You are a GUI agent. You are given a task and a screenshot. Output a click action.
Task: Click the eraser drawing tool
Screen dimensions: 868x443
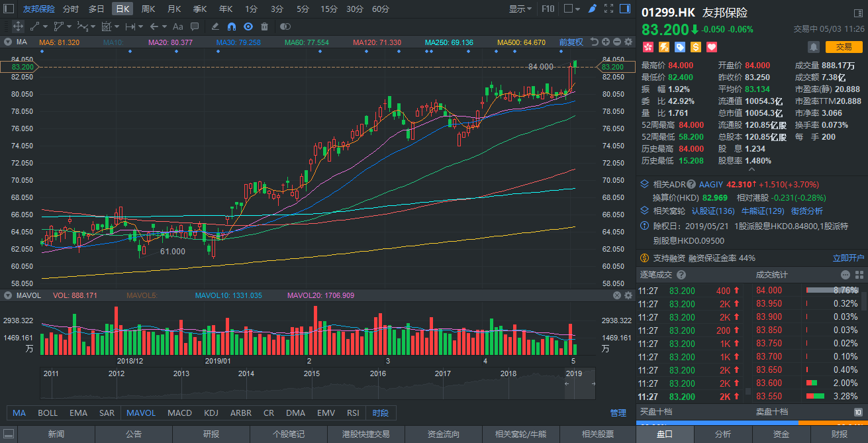(215, 26)
